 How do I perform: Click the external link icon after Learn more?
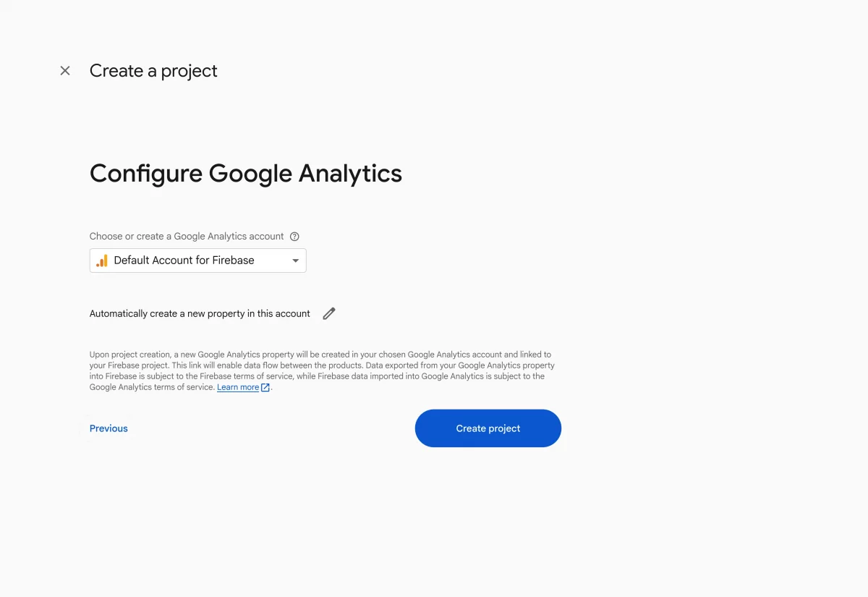click(265, 387)
